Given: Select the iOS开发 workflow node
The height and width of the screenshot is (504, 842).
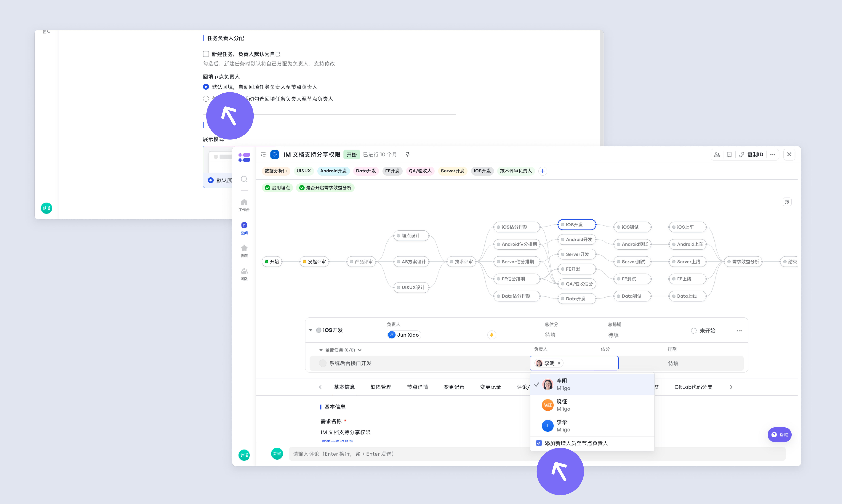Looking at the screenshot, I should pos(577,224).
